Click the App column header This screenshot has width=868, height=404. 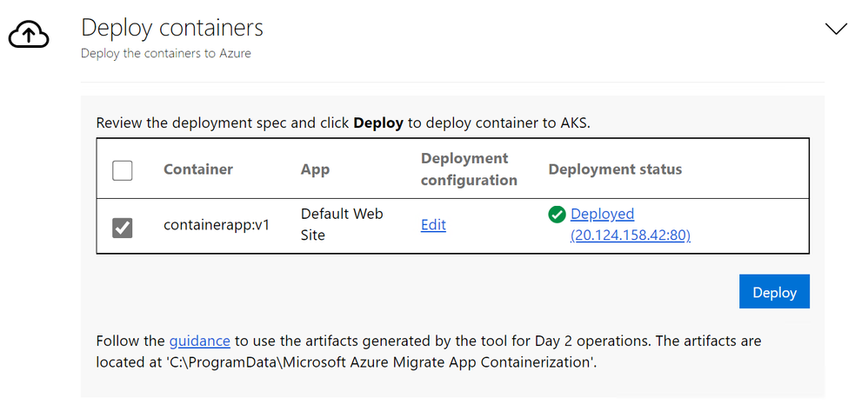pyautogui.click(x=315, y=169)
